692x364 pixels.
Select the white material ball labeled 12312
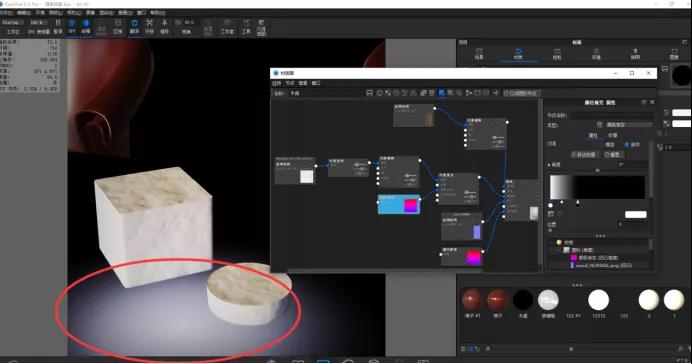coord(598,300)
